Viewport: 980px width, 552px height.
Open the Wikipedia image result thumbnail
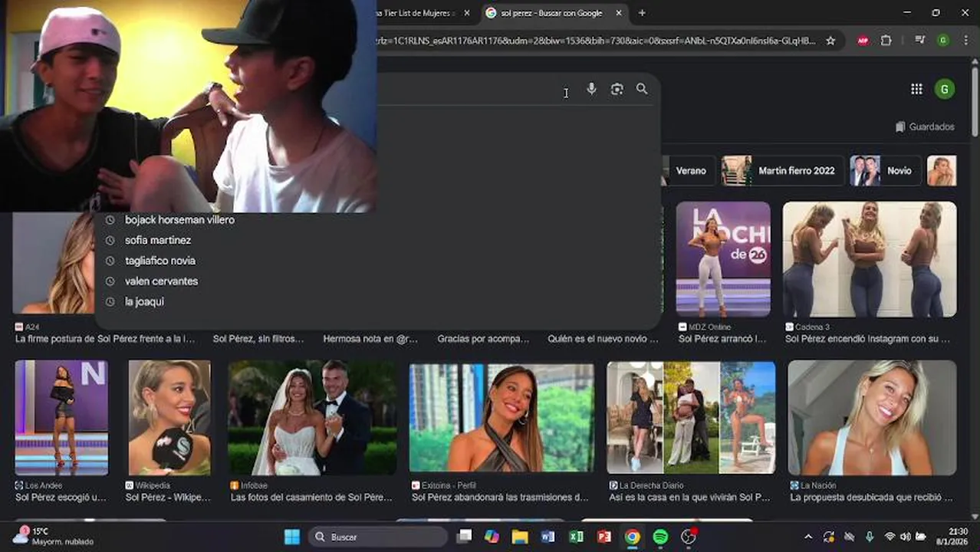169,418
